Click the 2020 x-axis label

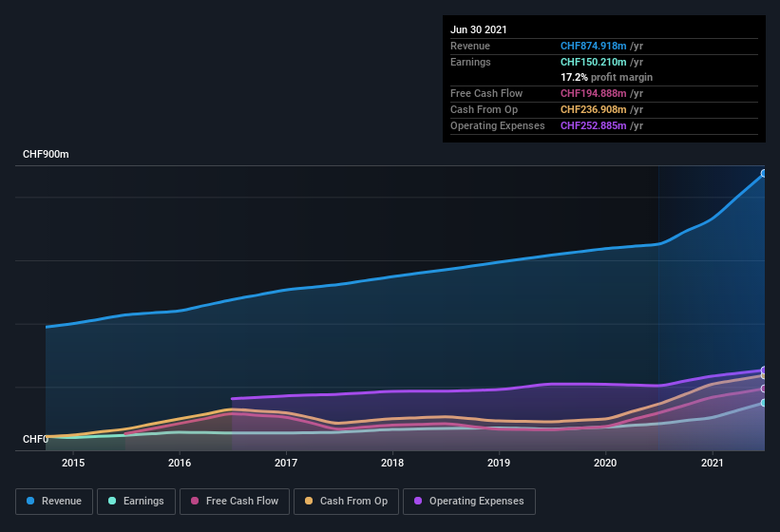[x=605, y=463]
